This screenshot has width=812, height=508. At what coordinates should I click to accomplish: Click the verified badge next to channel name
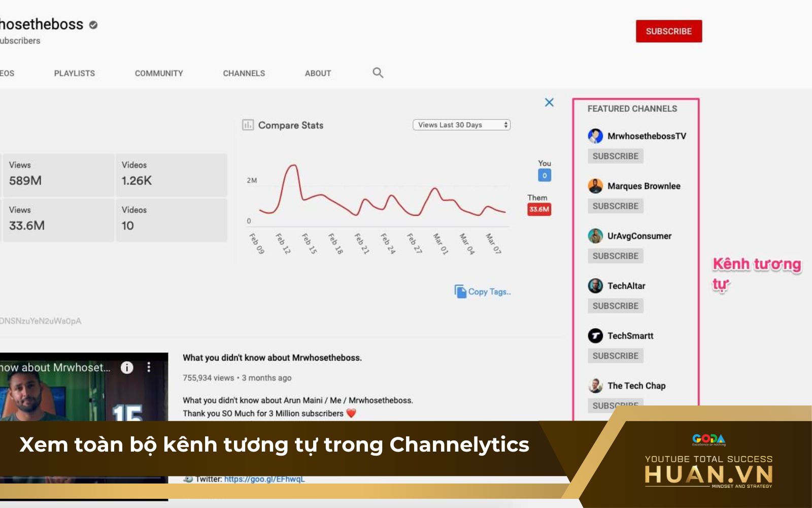click(93, 24)
